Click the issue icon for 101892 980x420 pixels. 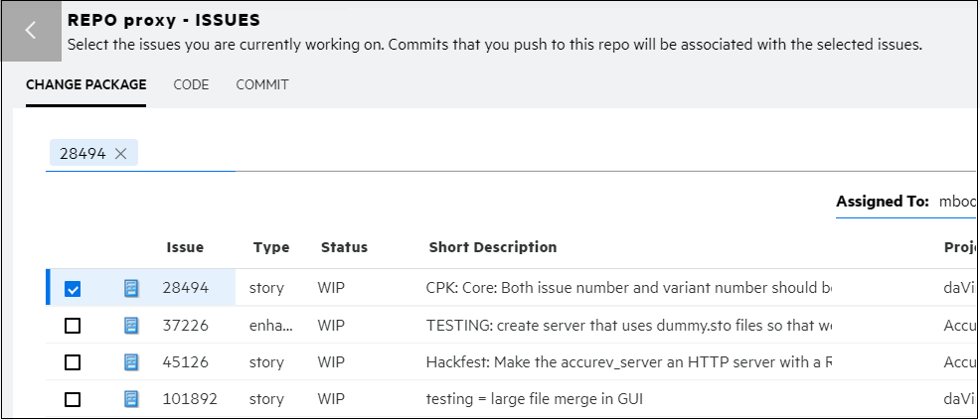131,399
